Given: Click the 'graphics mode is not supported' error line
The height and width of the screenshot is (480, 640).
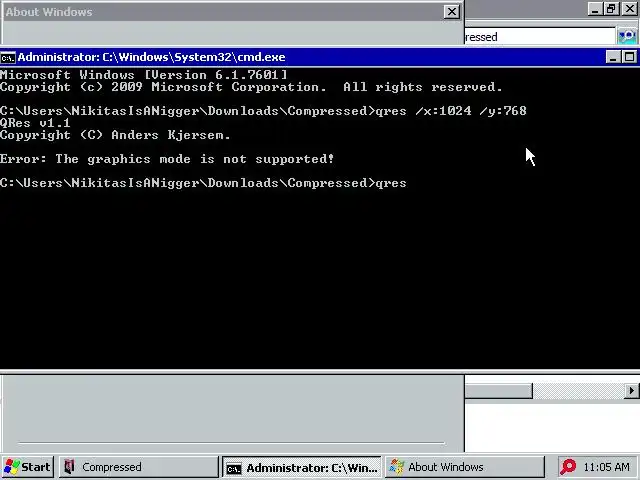Looking at the screenshot, I should point(167,159).
